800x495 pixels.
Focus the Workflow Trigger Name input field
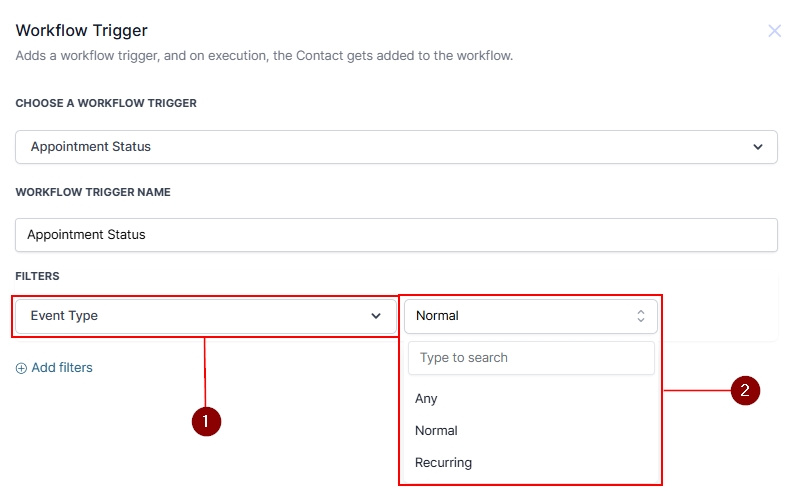(395, 235)
